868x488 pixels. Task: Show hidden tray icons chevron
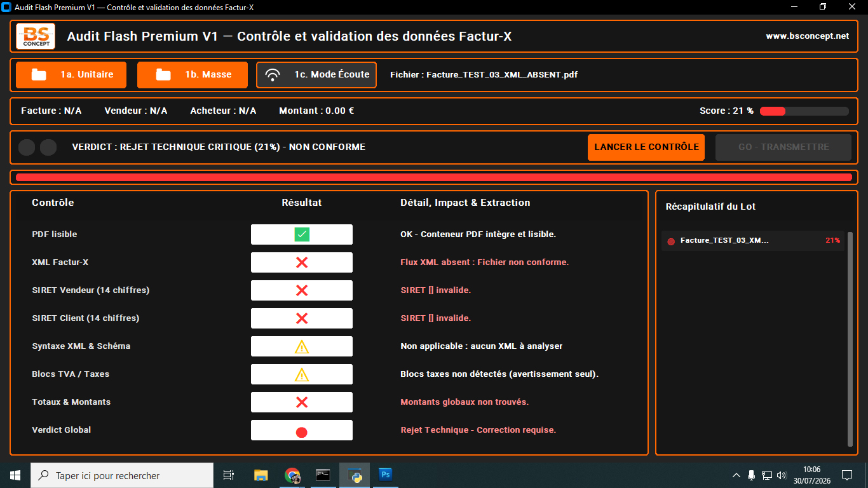736,475
